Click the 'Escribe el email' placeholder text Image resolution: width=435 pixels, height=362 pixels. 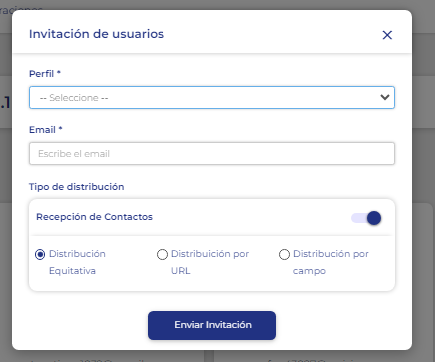(74, 154)
